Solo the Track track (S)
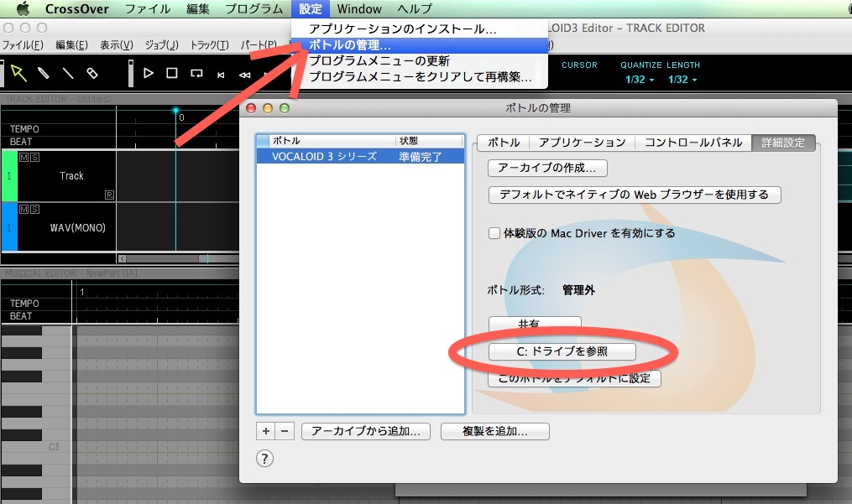The height and width of the screenshot is (504, 852). point(34,158)
